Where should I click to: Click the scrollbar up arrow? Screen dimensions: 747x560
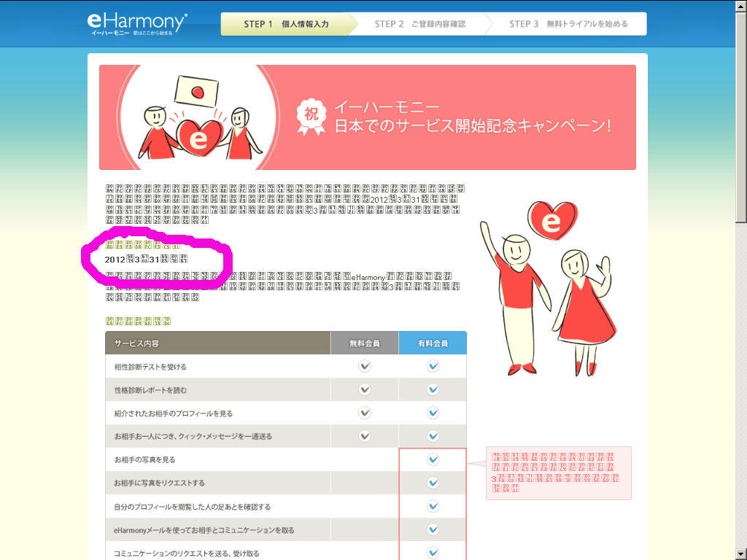(741, 5)
